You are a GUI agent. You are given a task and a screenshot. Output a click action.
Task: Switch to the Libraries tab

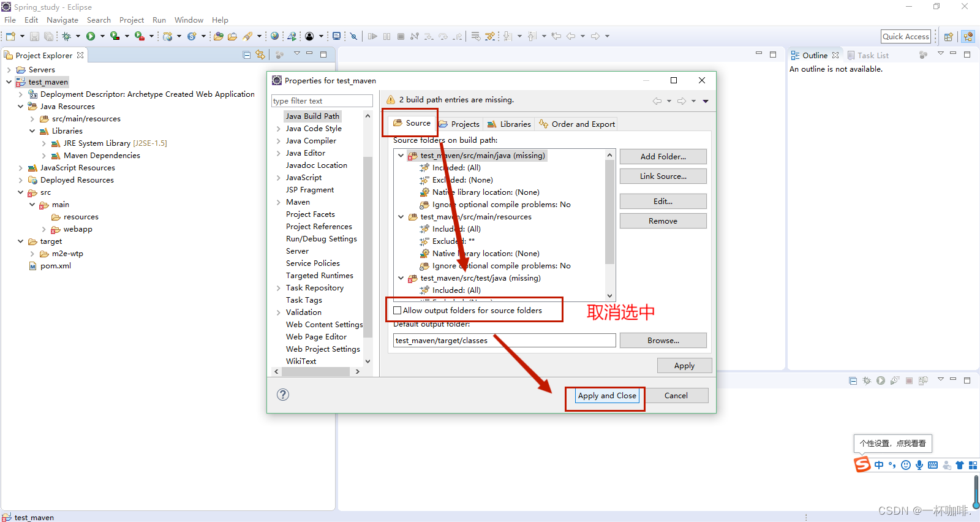(x=509, y=124)
